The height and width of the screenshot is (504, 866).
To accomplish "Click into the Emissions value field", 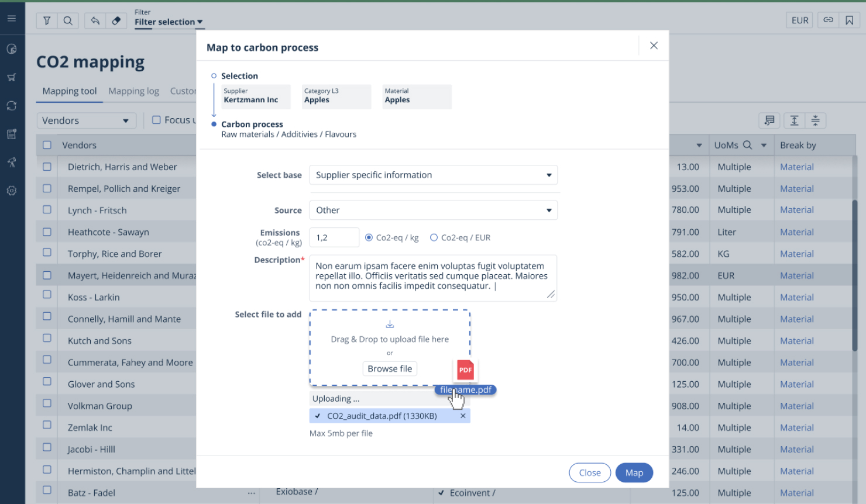I will point(334,237).
